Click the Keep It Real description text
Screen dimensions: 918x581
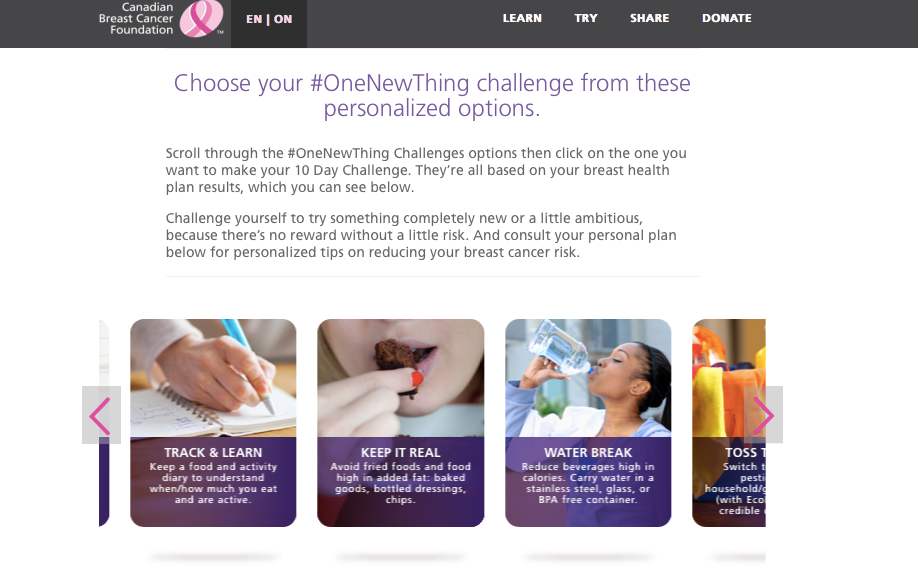coord(400,483)
